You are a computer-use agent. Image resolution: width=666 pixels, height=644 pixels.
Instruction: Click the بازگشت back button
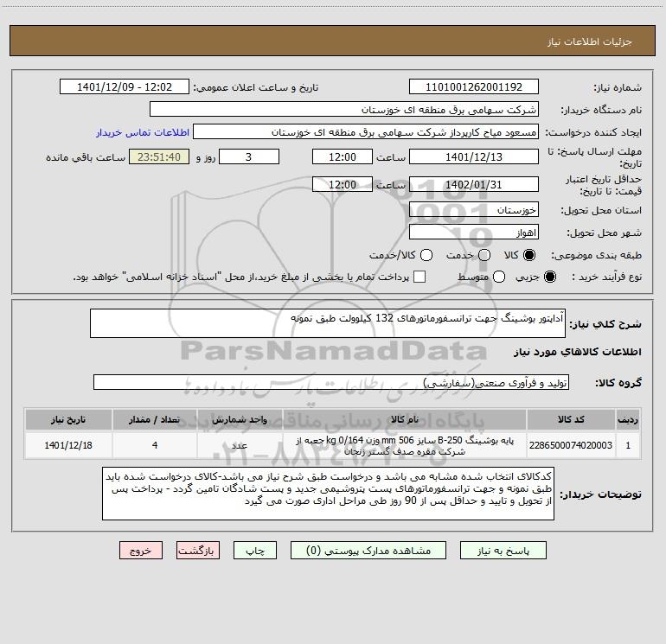[x=198, y=551]
